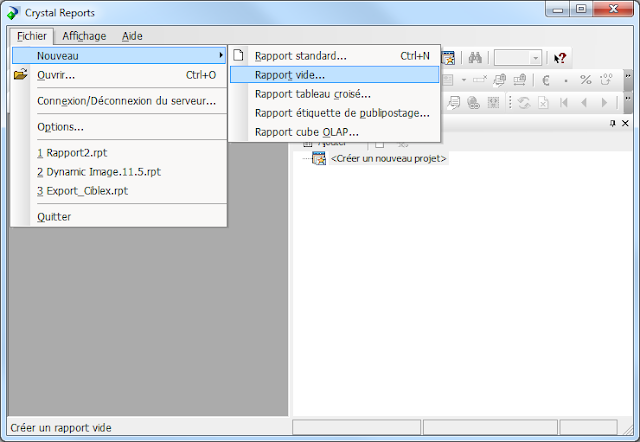
Task: Click the dotted selection grid icon
Action: [493, 102]
